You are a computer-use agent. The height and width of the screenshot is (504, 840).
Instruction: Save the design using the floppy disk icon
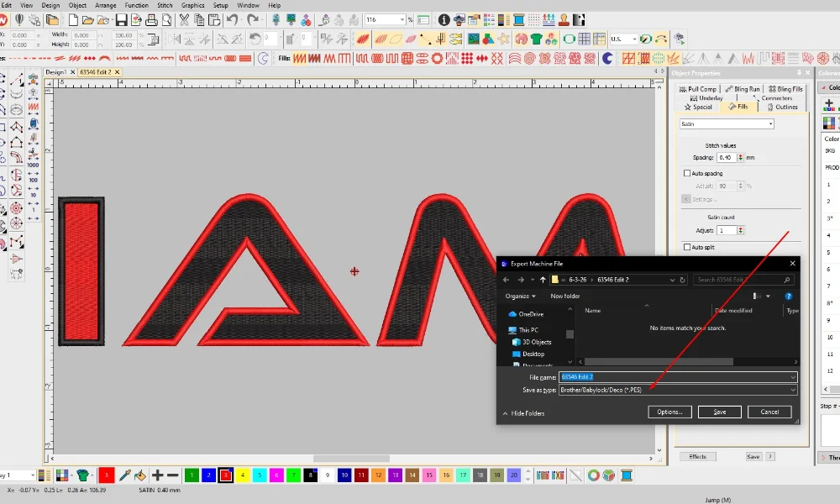tap(122, 20)
